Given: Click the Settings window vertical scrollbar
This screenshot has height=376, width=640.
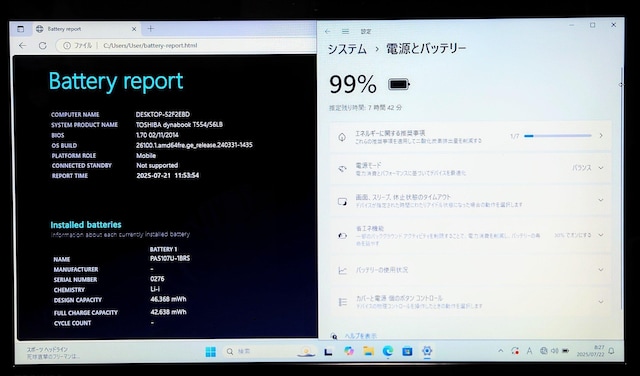Looking at the screenshot, I should point(621,188).
